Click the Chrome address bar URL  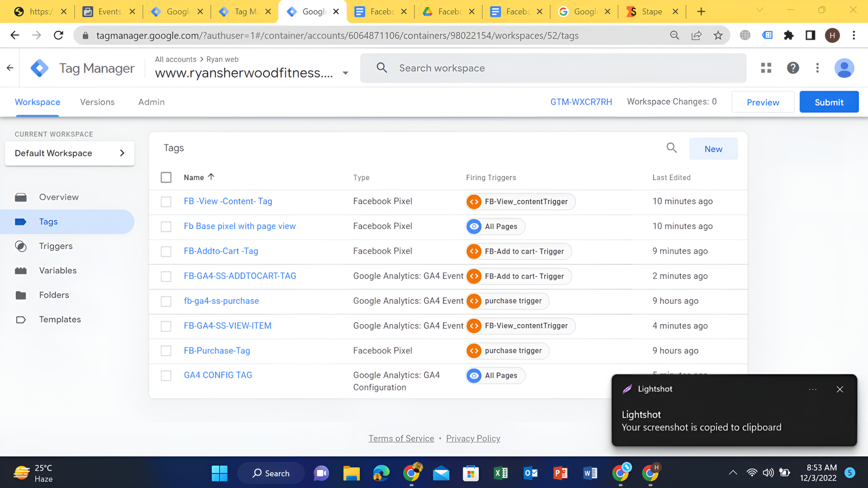pyautogui.click(x=337, y=35)
